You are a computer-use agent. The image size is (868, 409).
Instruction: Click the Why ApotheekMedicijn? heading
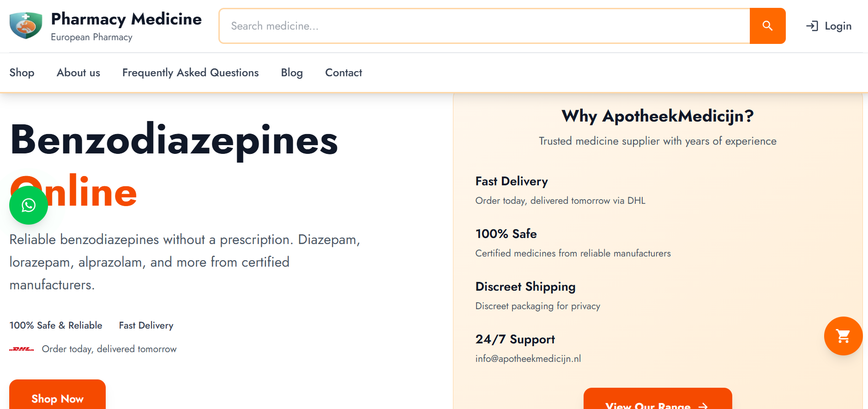(657, 116)
